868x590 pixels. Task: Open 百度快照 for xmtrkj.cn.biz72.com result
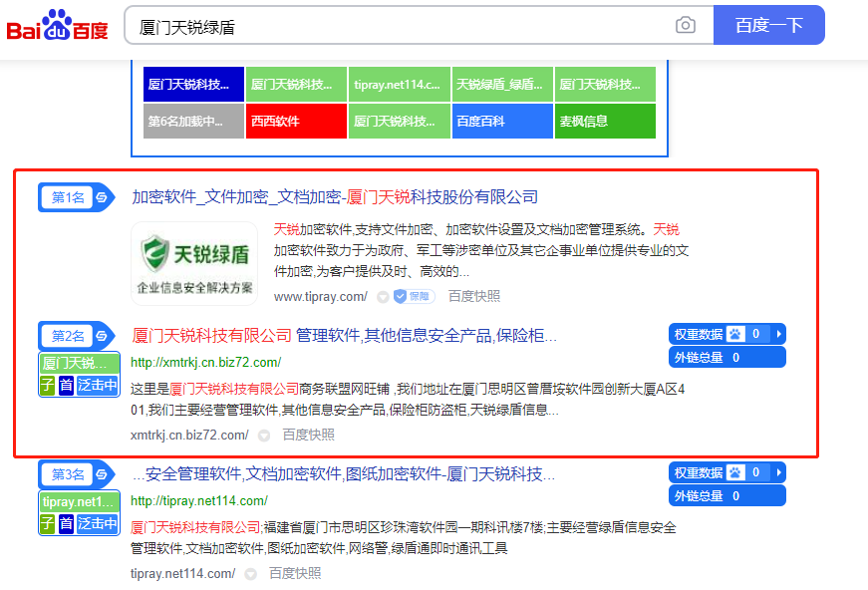tap(308, 436)
